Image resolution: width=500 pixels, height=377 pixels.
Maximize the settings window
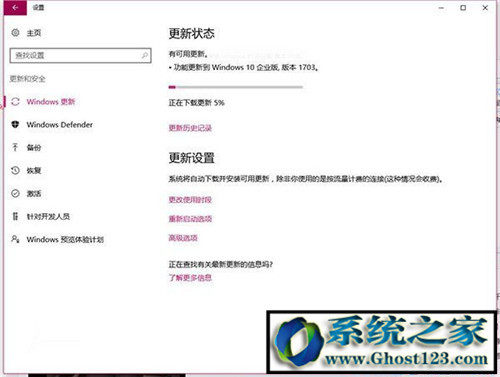click(x=463, y=8)
